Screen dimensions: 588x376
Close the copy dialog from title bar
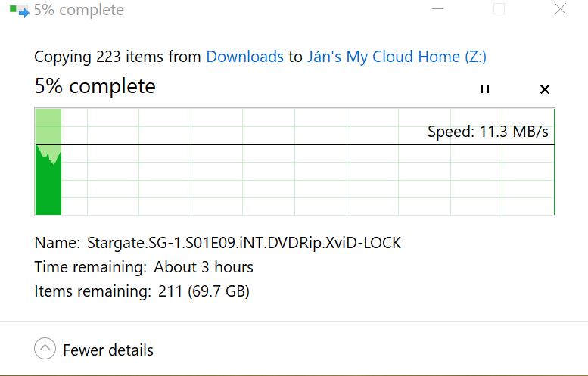[x=560, y=8]
